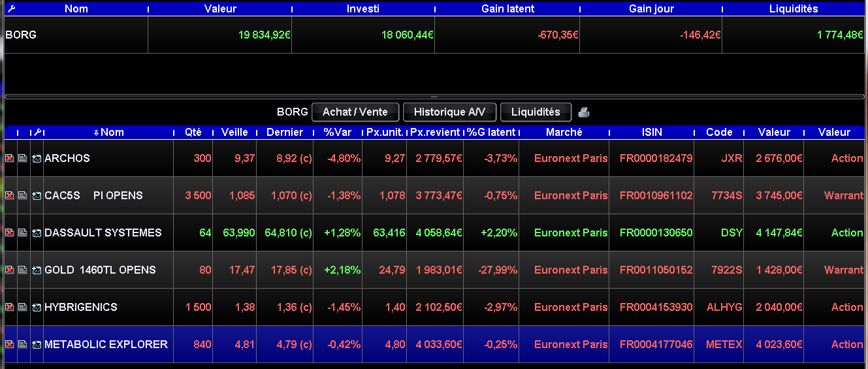Click the latent gain -670,35€
Screen dimensions: 868x369
pyautogui.click(x=558, y=35)
